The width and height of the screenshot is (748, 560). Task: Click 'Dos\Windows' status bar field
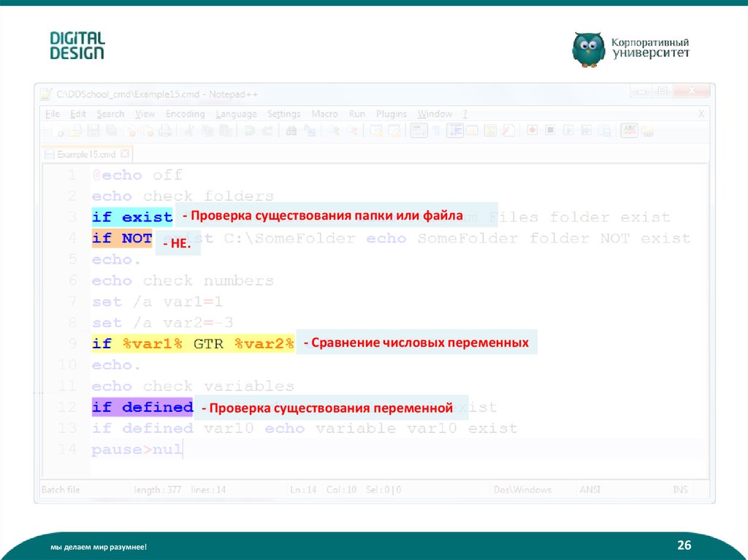522,490
